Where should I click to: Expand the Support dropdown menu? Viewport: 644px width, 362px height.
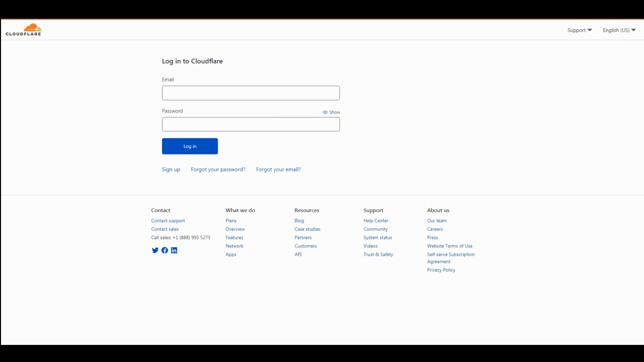tap(579, 30)
